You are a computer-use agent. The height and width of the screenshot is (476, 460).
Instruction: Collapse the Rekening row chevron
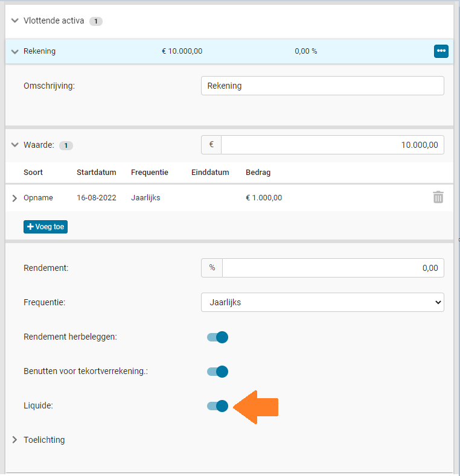click(14, 51)
